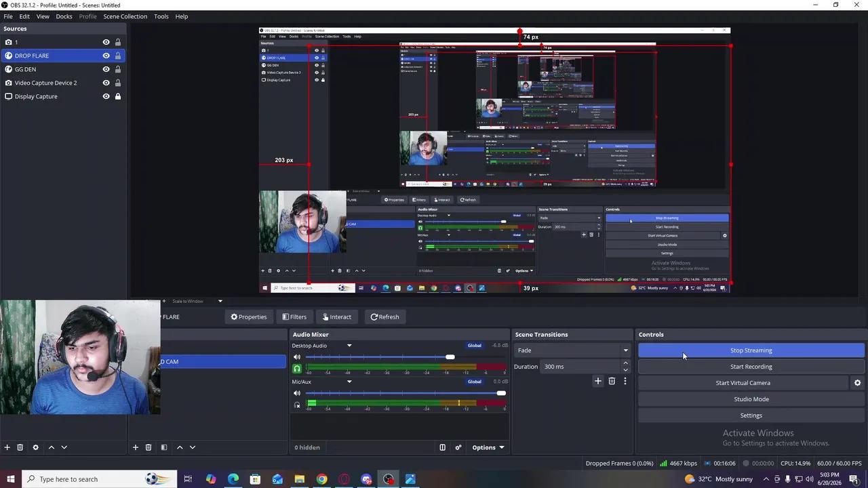868x488 pixels.
Task: Hide DROP FLARE source with eye icon
Action: (106, 56)
